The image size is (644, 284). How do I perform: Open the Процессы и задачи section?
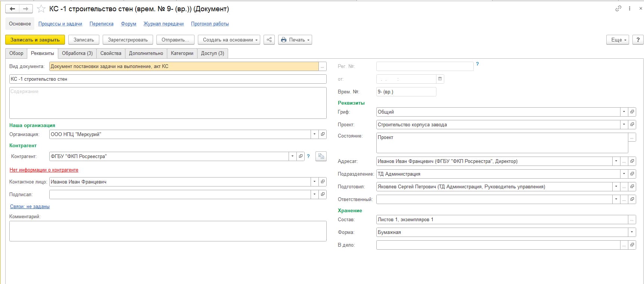point(60,24)
